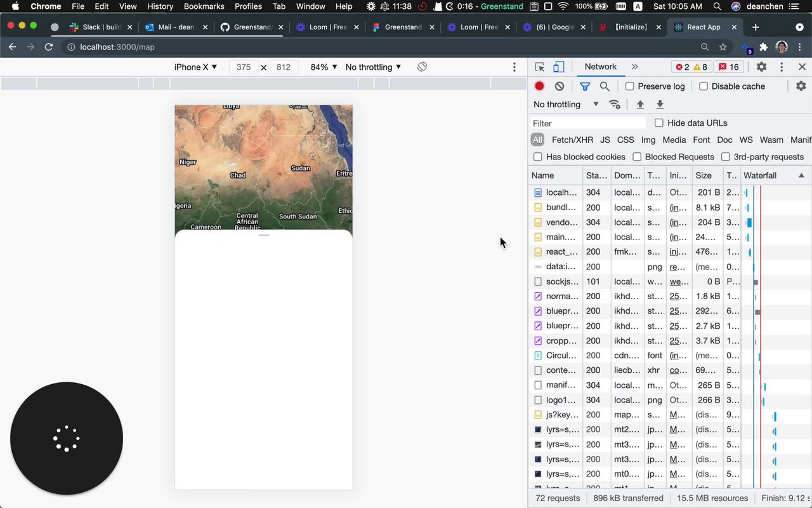This screenshot has height=508, width=812.
Task: Click the Filter text input
Action: click(588, 123)
